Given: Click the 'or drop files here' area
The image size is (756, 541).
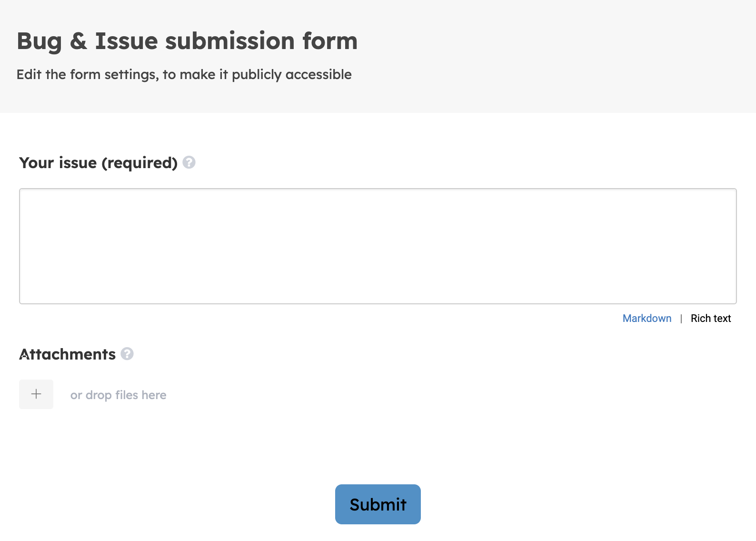Looking at the screenshot, I should [x=119, y=395].
